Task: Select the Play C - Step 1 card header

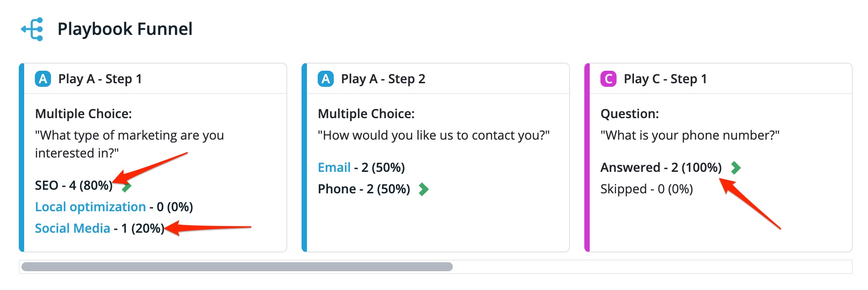Action: tap(721, 79)
